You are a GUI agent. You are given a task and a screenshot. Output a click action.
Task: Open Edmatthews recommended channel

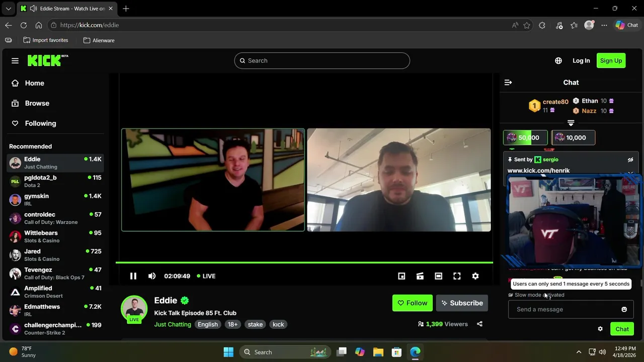coord(55,310)
